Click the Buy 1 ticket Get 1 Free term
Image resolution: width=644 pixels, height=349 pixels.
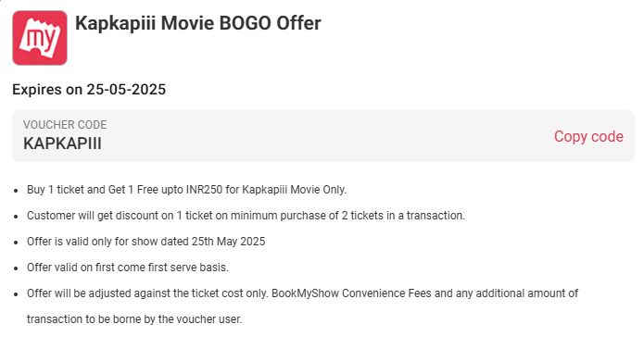pyautogui.click(x=187, y=190)
